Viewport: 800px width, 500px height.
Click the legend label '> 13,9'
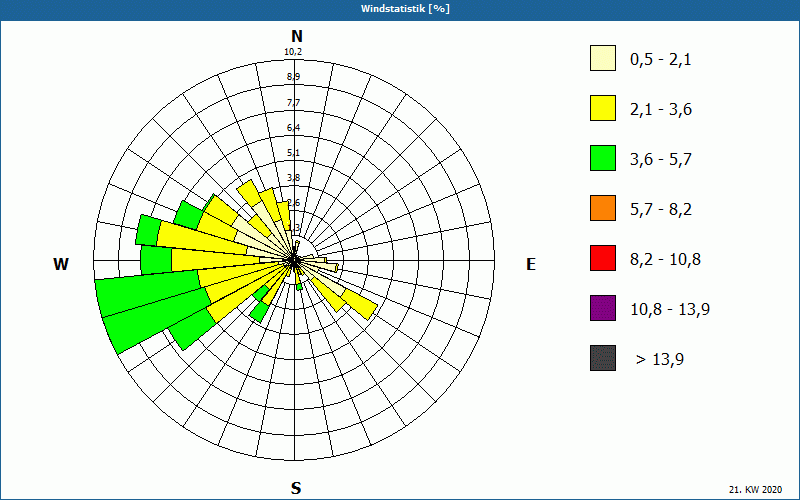660,360
